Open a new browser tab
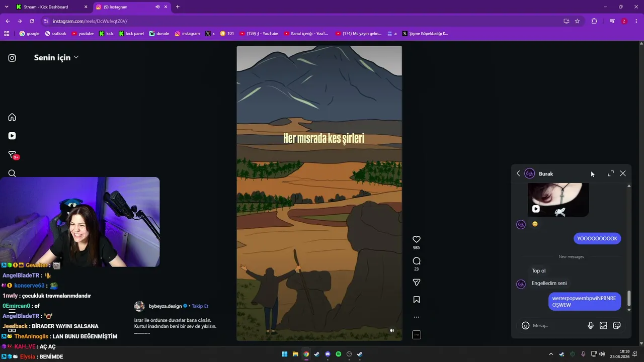This screenshot has width=644, height=362. tap(178, 7)
